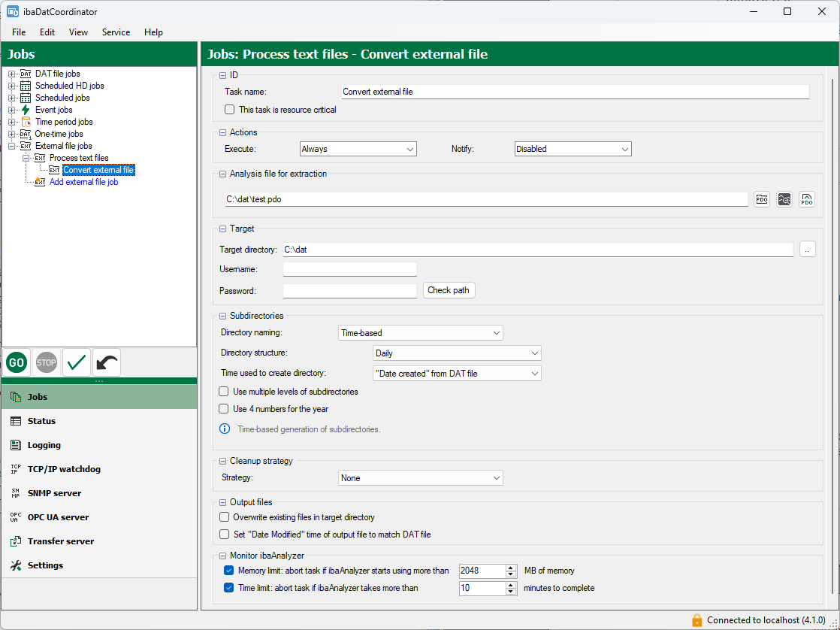840x630 pixels.
Task: Open the Directory naming dropdown
Action: (x=421, y=333)
